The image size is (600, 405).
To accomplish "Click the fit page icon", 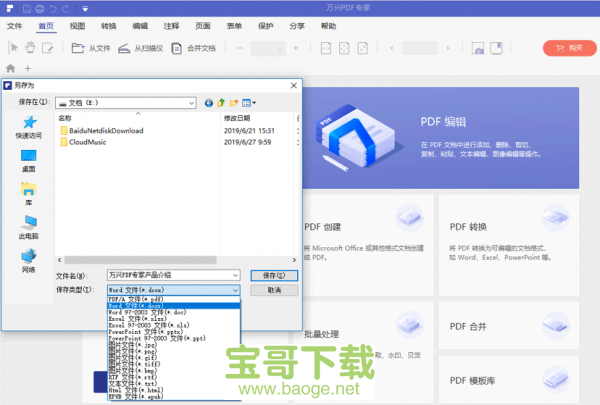I will pos(344,48).
